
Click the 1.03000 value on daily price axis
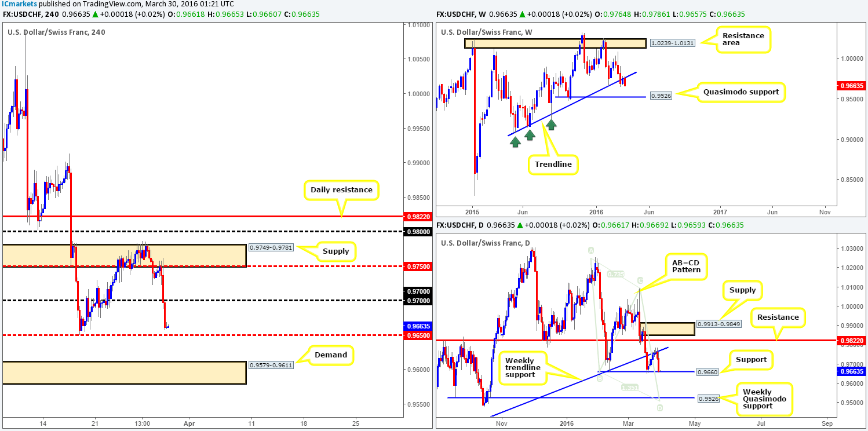(x=851, y=249)
